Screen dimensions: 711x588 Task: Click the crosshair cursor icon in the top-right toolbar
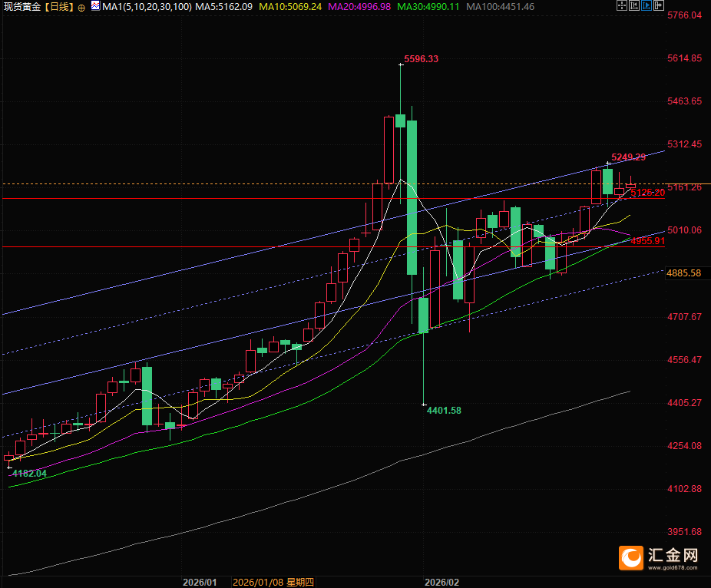pyautogui.click(x=622, y=5)
